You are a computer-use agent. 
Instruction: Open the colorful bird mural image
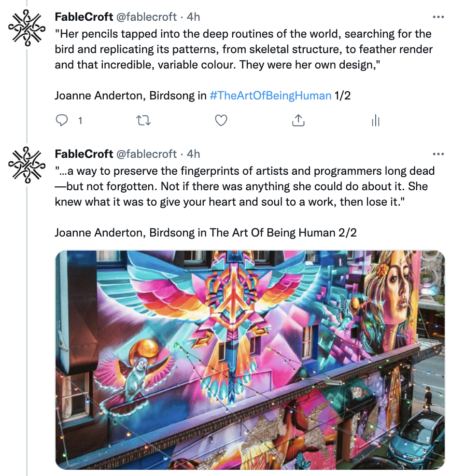click(250, 360)
